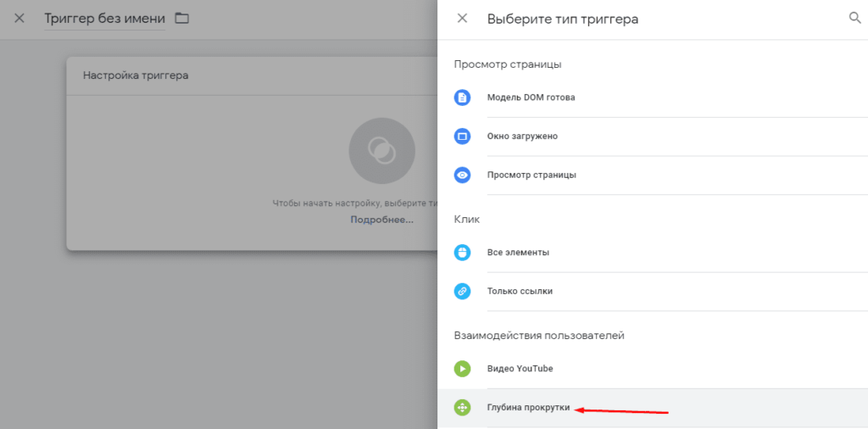Click the Взаимодействия пользователей section heading
Image resolution: width=868 pixels, height=429 pixels.
click(x=539, y=336)
